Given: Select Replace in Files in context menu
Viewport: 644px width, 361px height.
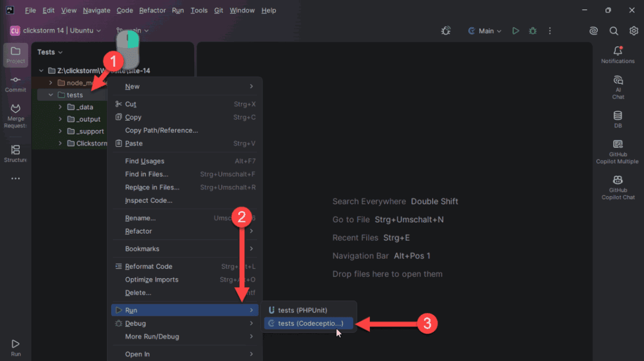Looking at the screenshot, I should (x=185, y=187).
